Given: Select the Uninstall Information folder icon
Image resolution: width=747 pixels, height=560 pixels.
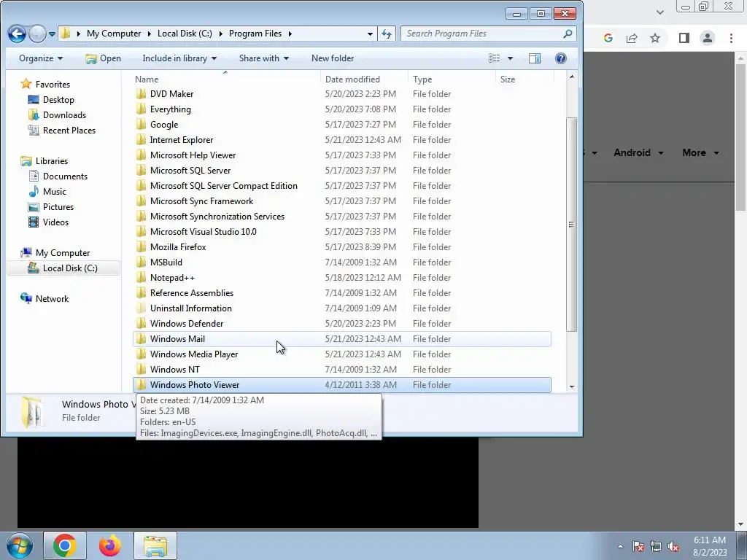Looking at the screenshot, I should pyautogui.click(x=141, y=308).
